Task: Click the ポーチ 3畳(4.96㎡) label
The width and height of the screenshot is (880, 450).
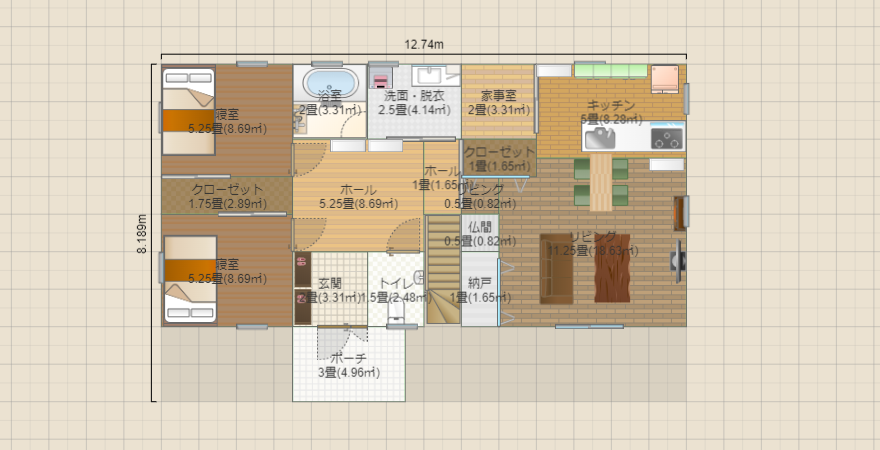Action: (x=349, y=365)
